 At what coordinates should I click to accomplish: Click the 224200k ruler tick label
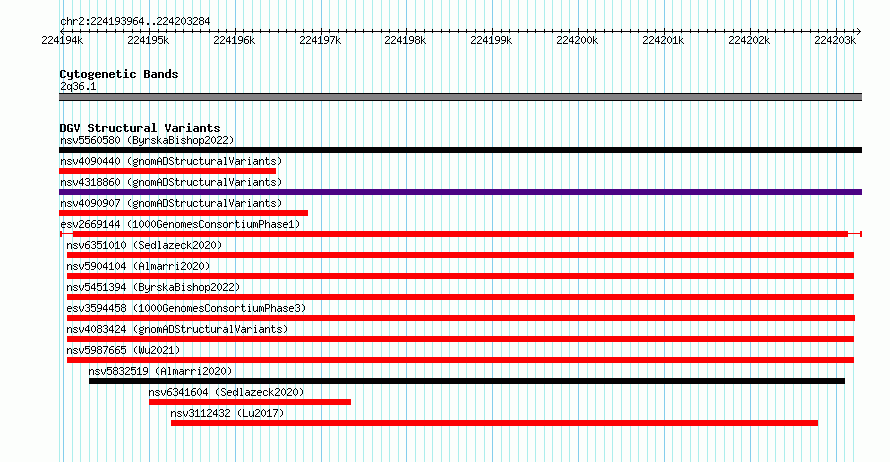(x=577, y=40)
